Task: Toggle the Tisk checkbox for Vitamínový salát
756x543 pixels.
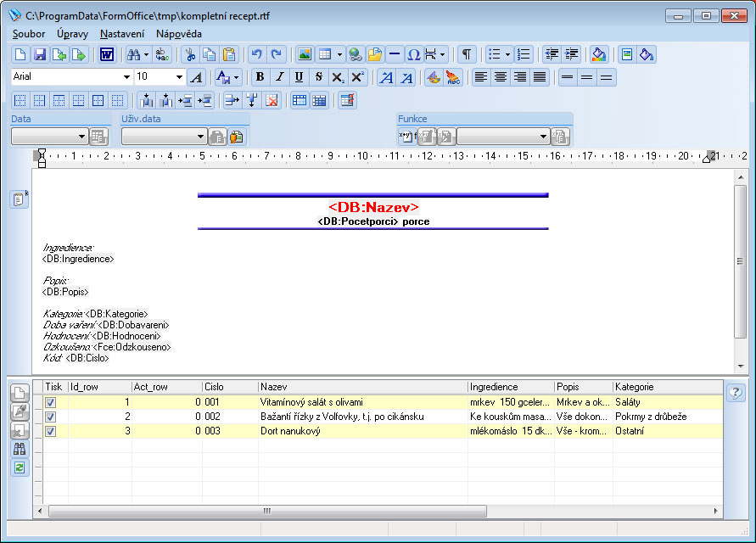Action: tap(50, 402)
